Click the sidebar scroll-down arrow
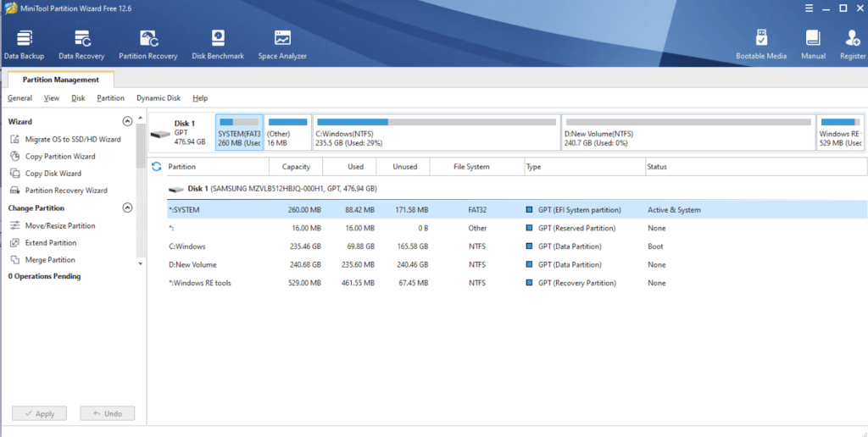 click(x=141, y=264)
